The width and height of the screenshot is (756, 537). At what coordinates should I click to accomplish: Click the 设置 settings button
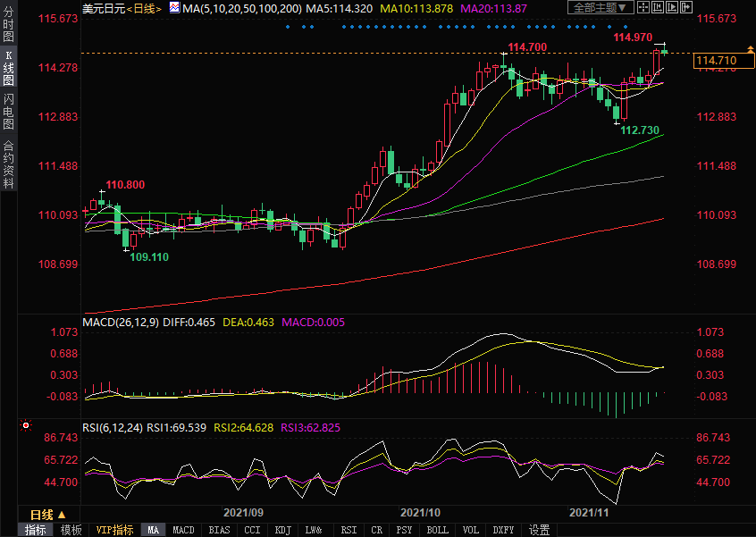tap(539, 530)
